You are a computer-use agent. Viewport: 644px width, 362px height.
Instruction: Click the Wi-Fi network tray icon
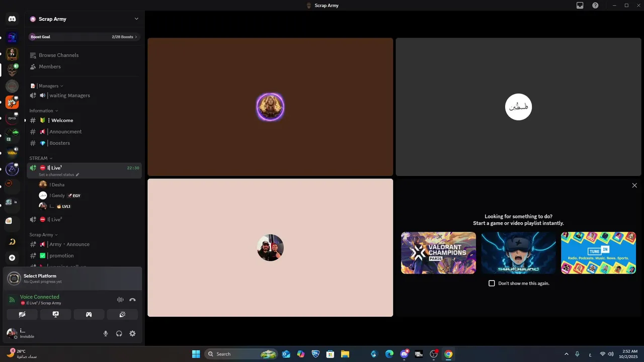click(602, 354)
